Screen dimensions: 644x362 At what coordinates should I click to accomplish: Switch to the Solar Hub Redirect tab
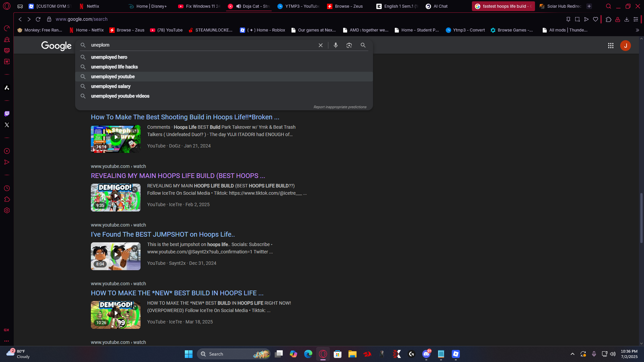click(560, 6)
